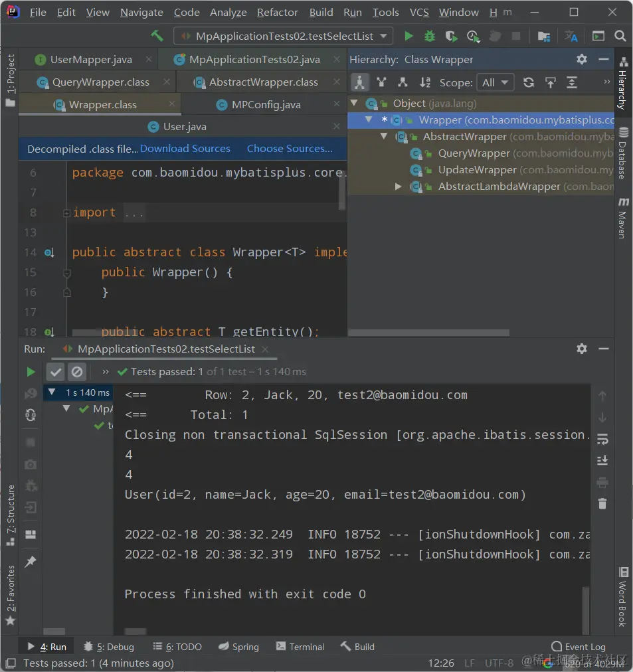Open the Navigate menu

pos(141,13)
